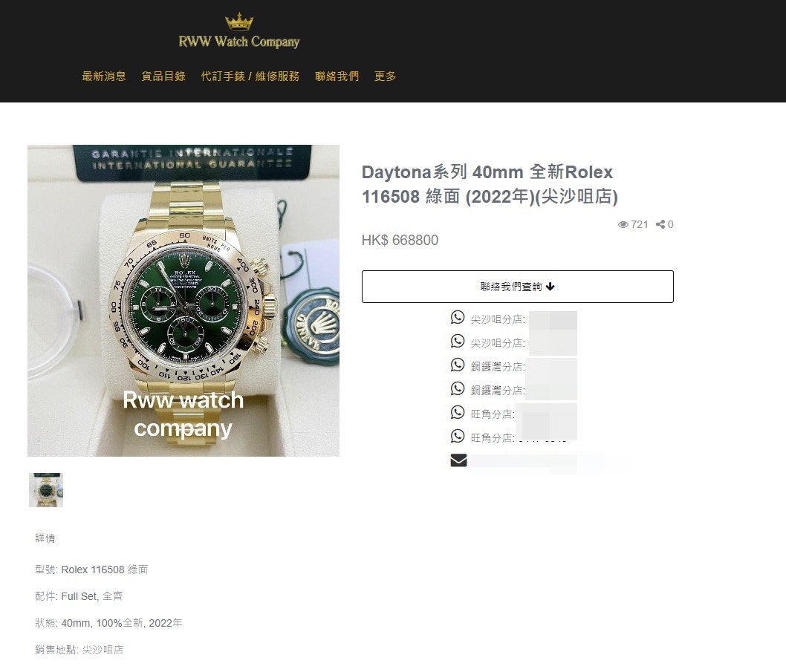Click the eye views icon showing 721
This screenshot has width=786, height=672.
tap(623, 224)
